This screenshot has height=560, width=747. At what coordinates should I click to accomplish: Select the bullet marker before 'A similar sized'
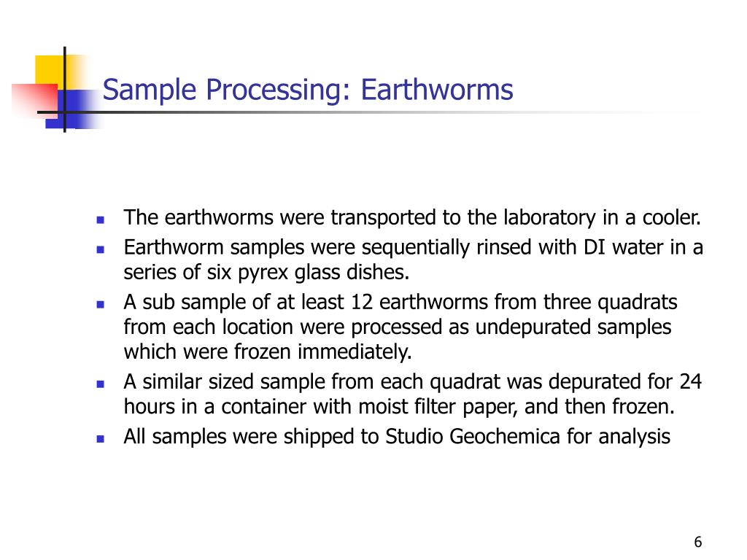point(100,384)
